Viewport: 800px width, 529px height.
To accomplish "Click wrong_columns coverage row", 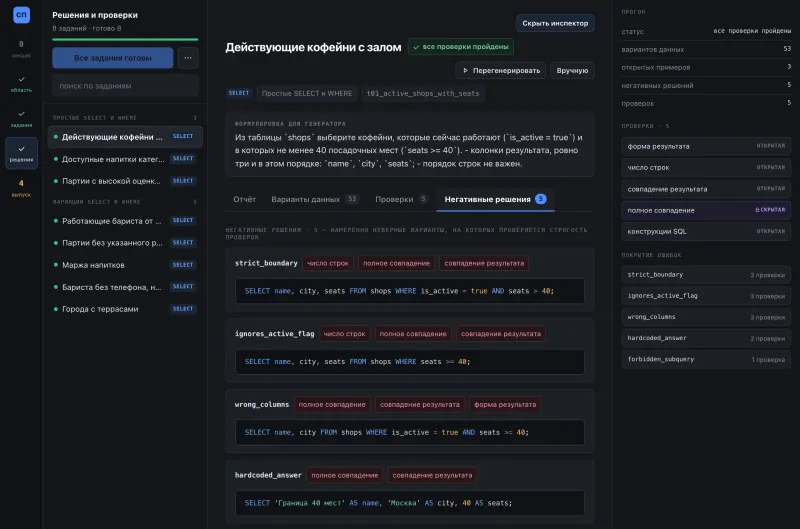I will click(706, 317).
